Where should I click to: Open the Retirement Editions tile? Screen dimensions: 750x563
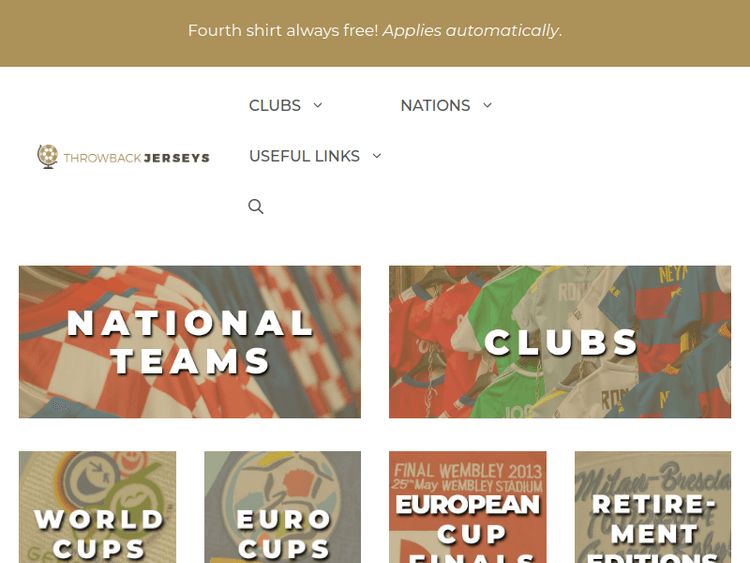point(653,507)
